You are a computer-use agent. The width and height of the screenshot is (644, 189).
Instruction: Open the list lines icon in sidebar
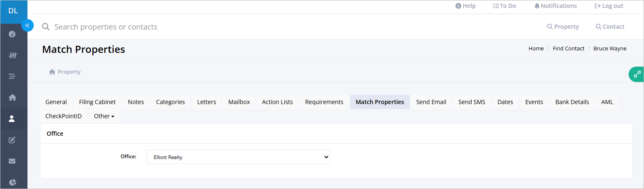(x=12, y=77)
